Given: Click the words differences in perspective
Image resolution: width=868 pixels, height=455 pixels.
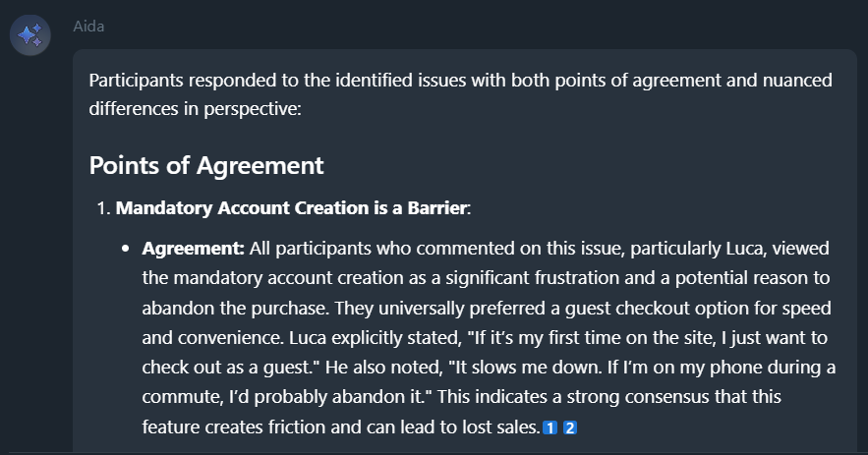Looking at the screenshot, I should [x=195, y=107].
